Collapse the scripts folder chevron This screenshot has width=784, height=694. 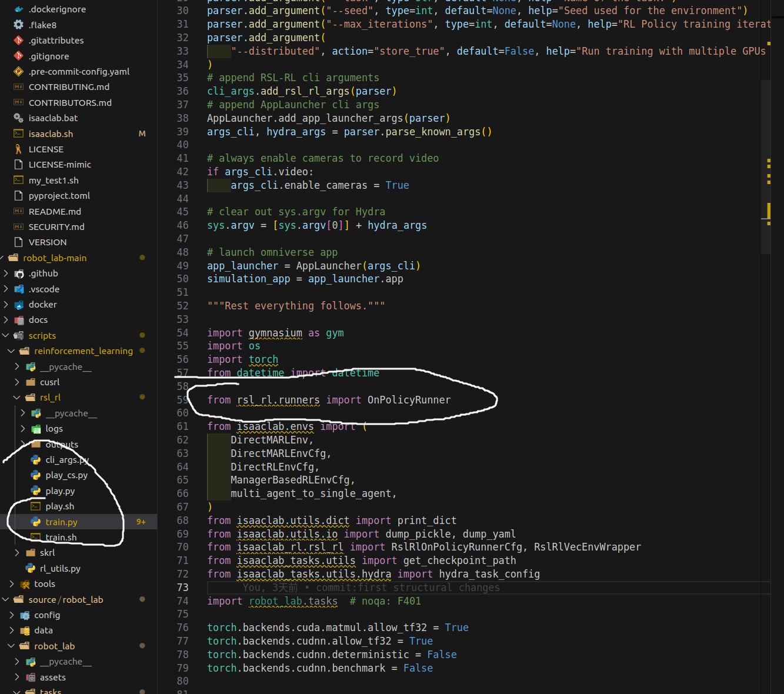[x=6, y=336]
